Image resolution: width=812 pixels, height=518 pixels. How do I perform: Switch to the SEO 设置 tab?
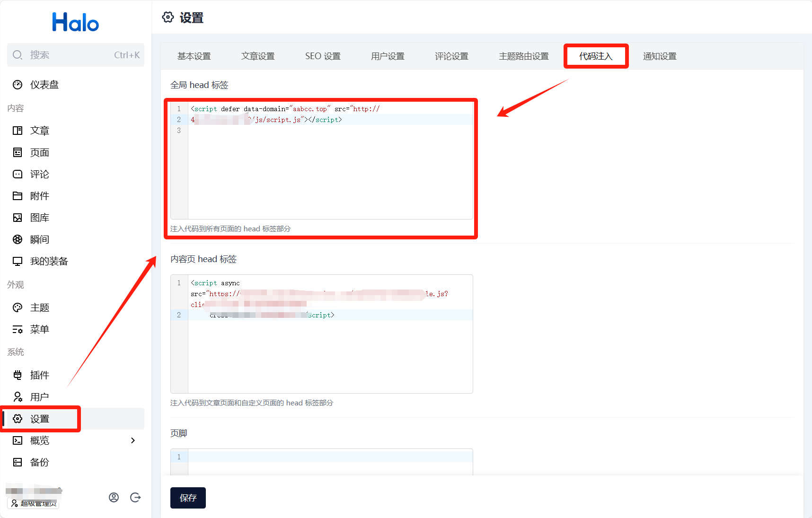(323, 56)
